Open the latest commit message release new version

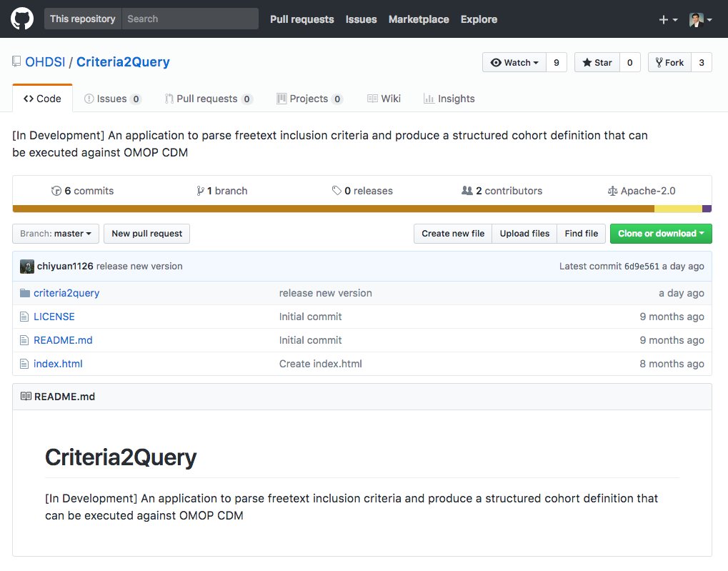[139, 267]
